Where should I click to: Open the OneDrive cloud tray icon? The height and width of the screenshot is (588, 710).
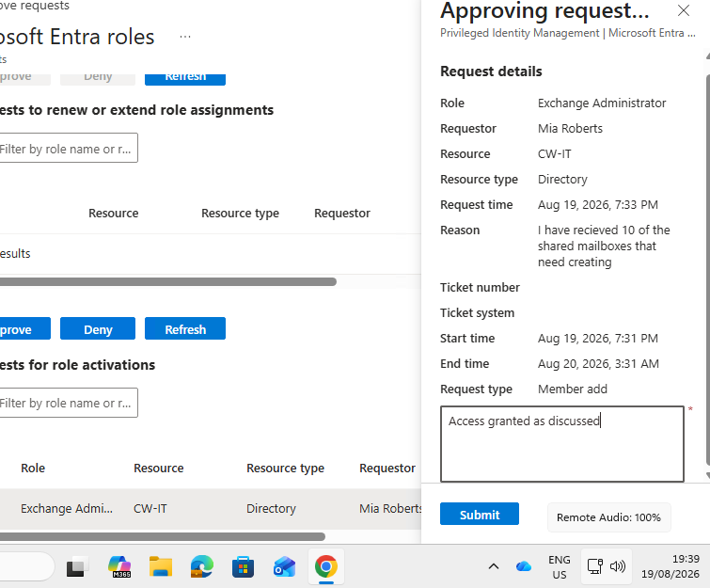524,566
